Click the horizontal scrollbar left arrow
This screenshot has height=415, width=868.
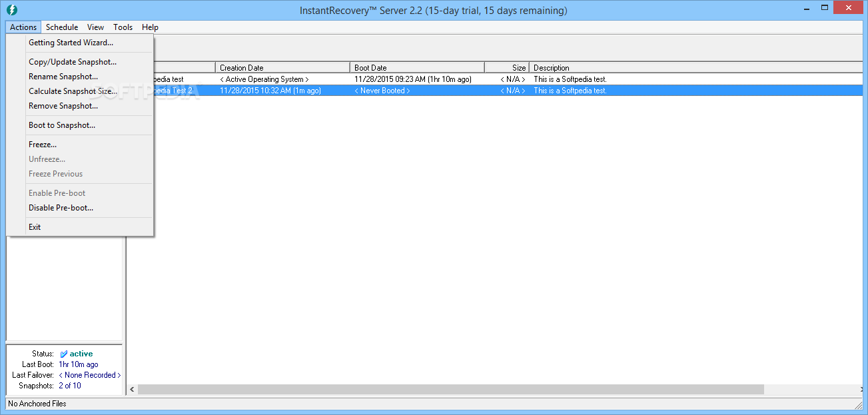point(132,389)
